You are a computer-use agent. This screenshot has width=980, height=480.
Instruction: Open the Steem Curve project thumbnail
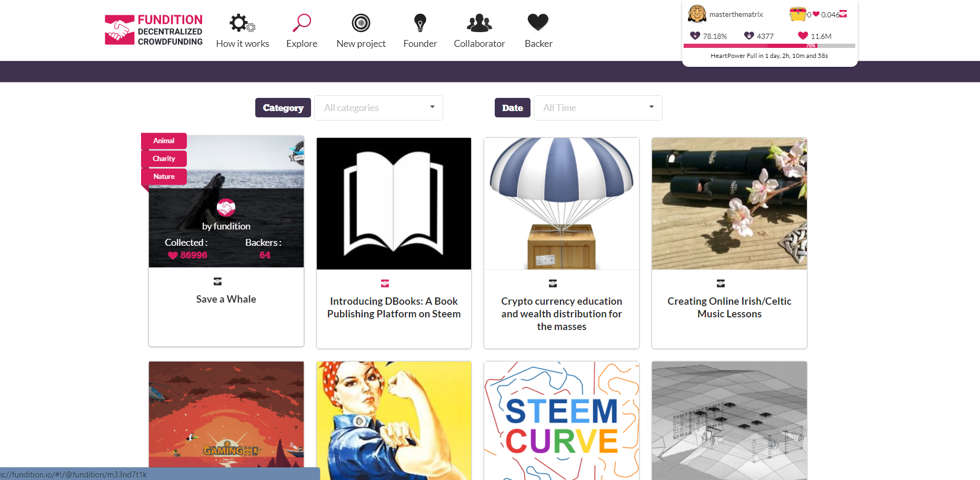point(562,421)
